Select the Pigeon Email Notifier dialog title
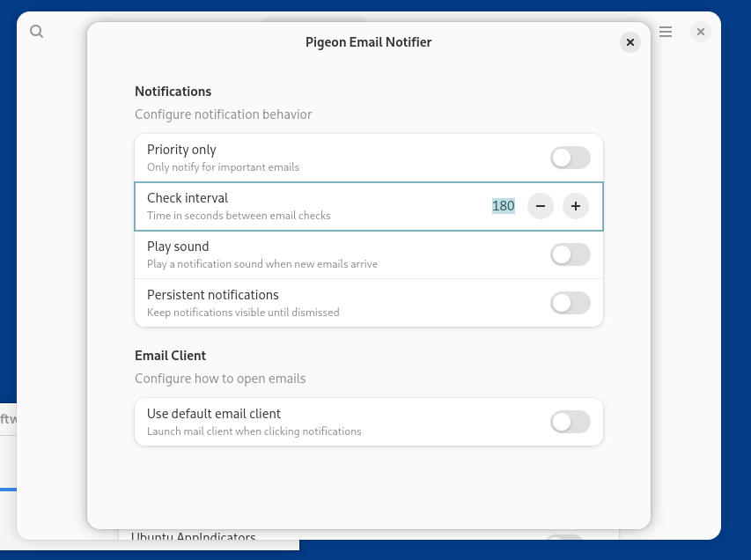Viewport: 751px width, 560px height. click(x=368, y=42)
